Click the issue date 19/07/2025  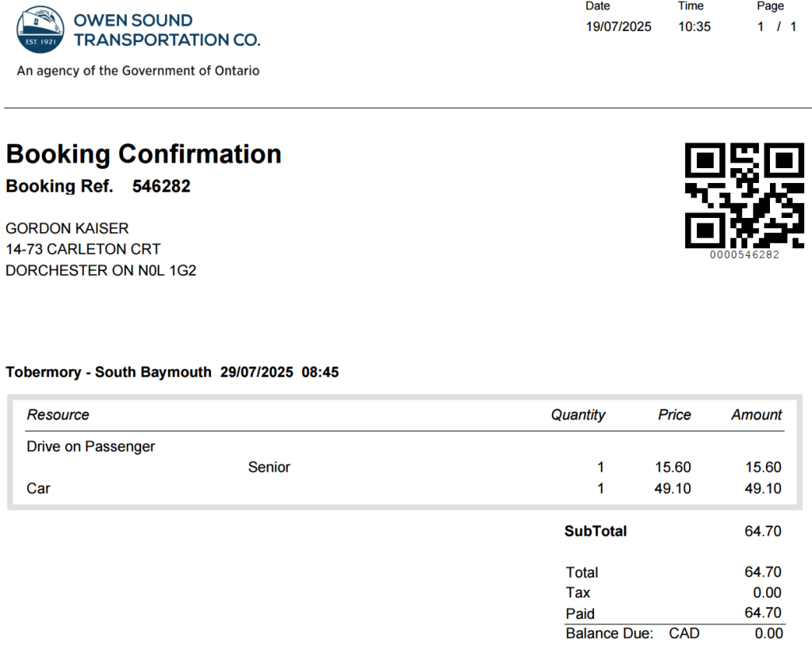[x=619, y=27]
